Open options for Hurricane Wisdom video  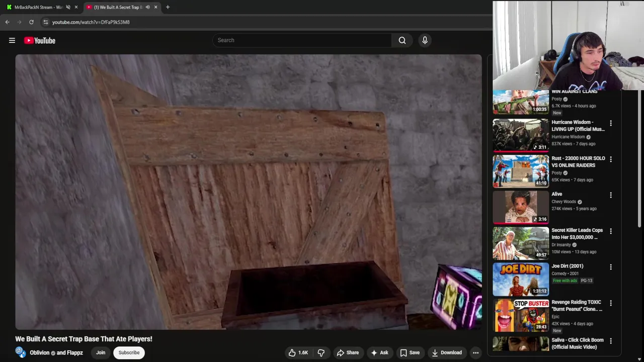point(611,123)
